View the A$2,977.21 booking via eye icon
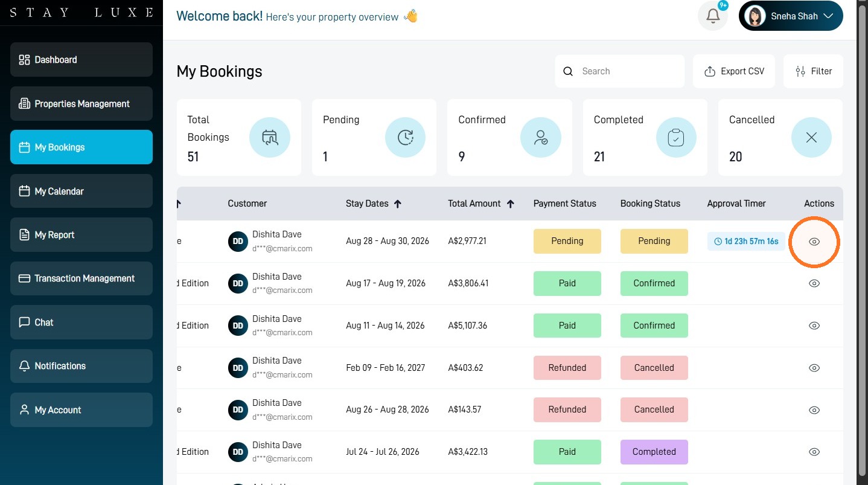The width and height of the screenshot is (868, 485). click(x=814, y=242)
